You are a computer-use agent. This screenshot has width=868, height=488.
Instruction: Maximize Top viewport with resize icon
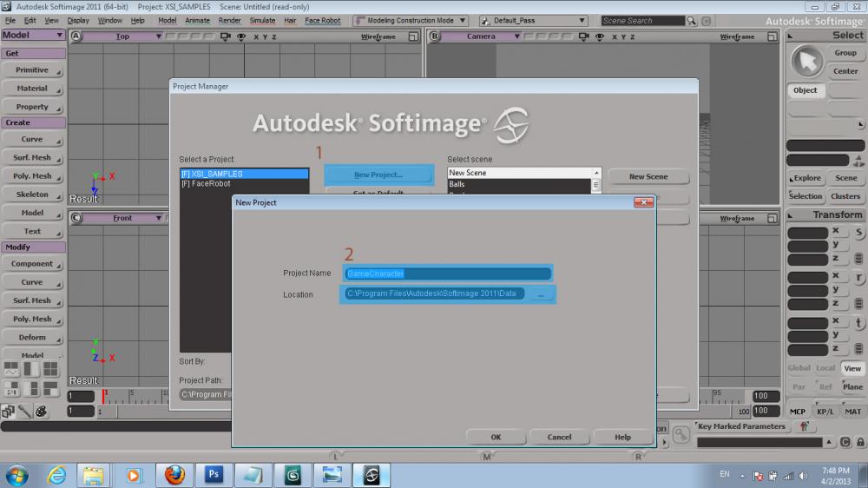tap(413, 36)
